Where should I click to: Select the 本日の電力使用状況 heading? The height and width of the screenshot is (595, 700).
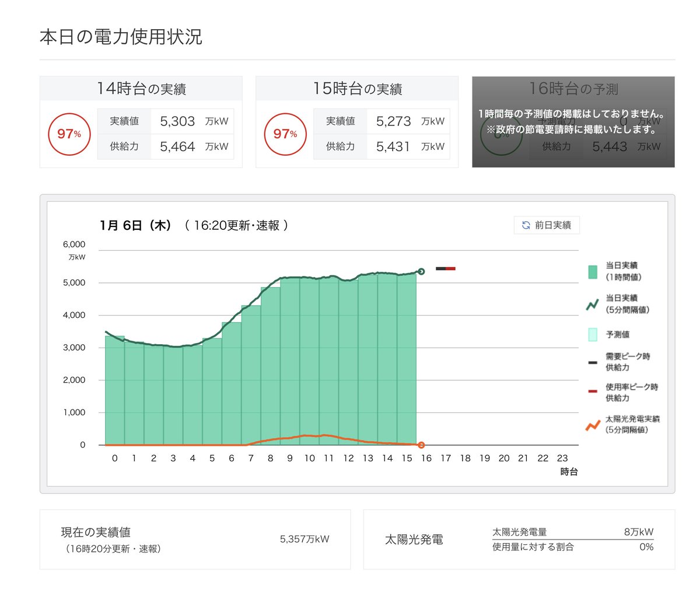point(121,37)
